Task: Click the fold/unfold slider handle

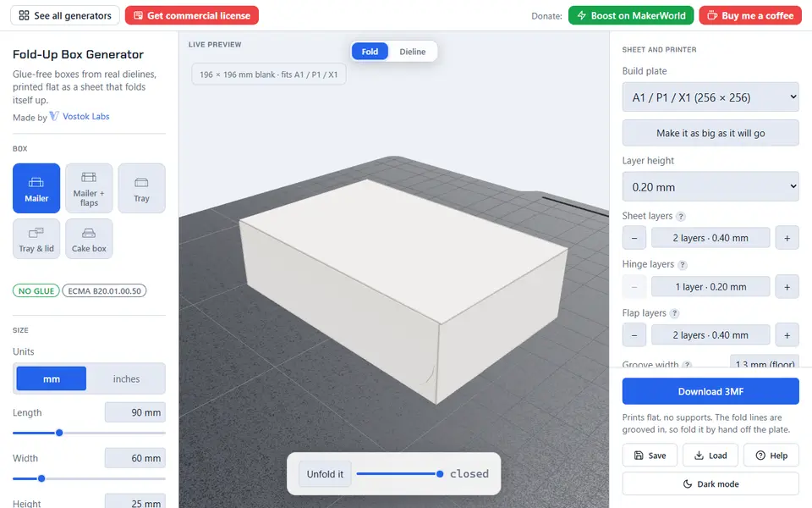Action: click(440, 474)
